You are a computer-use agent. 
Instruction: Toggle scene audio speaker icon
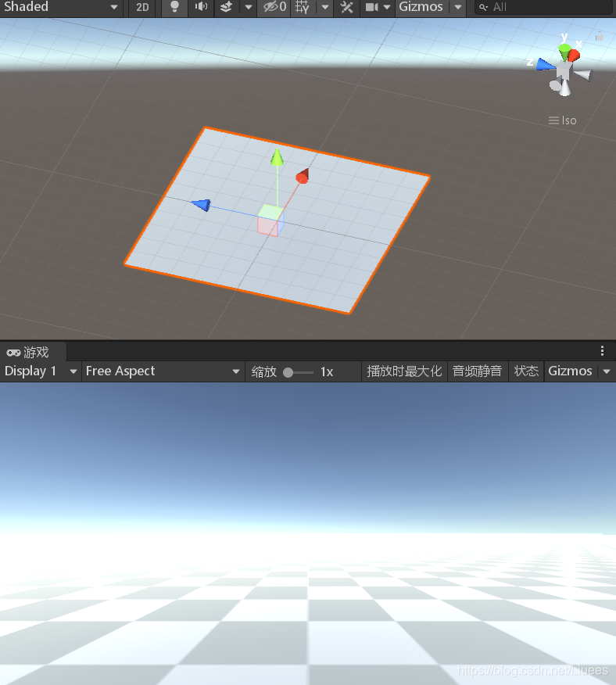tap(201, 7)
